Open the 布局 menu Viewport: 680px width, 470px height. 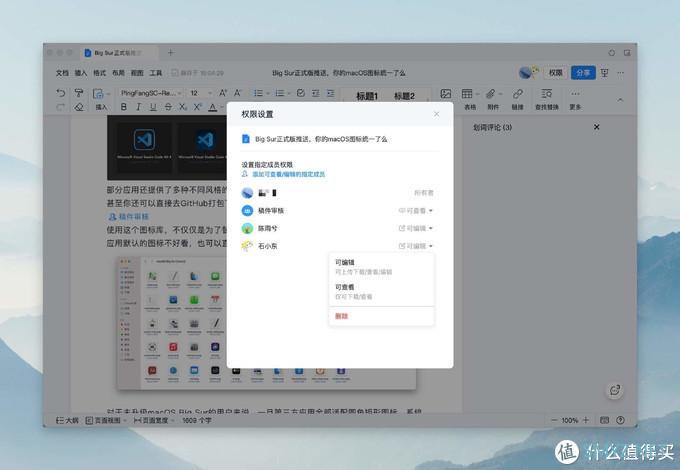pos(118,73)
